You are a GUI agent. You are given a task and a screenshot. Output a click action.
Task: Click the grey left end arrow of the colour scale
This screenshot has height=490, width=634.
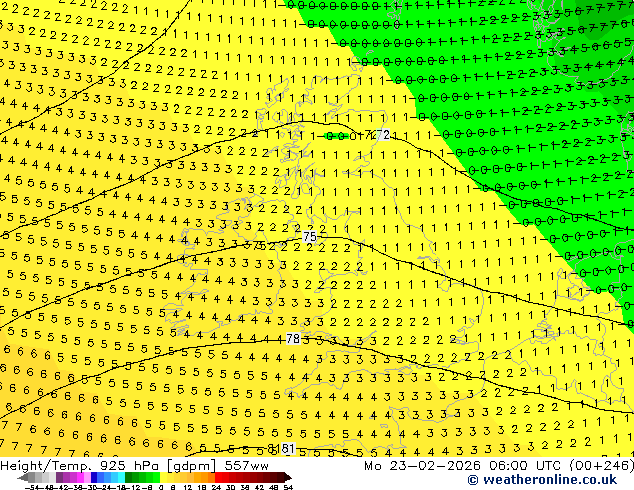point(23,477)
